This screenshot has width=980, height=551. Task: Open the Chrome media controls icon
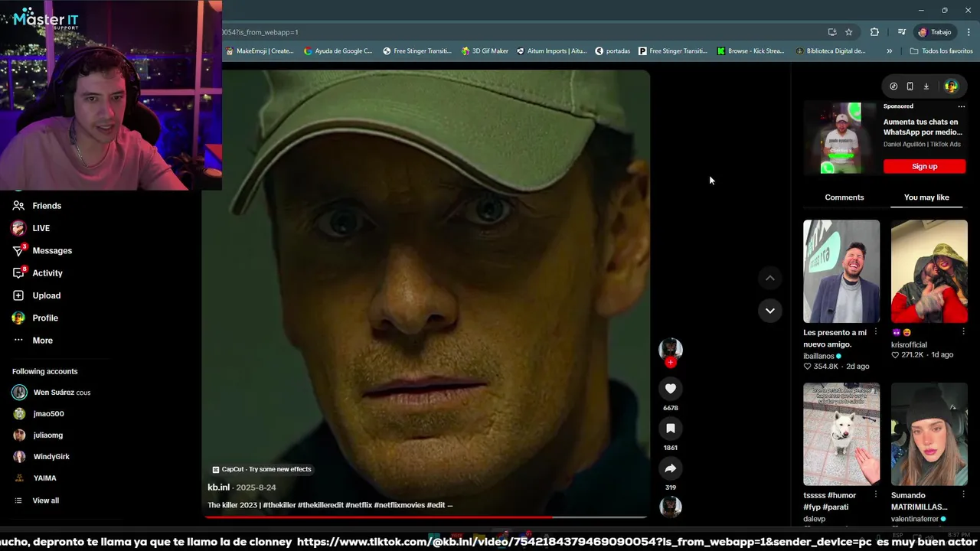[x=902, y=32]
